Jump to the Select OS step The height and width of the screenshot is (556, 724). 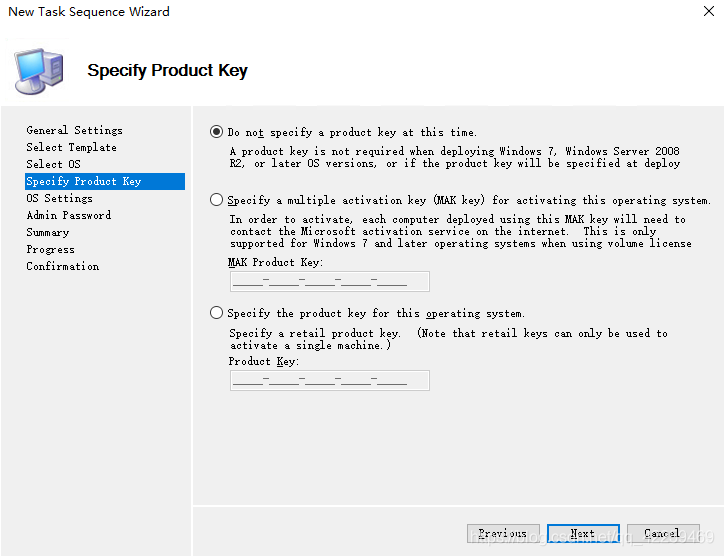coord(53,164)
